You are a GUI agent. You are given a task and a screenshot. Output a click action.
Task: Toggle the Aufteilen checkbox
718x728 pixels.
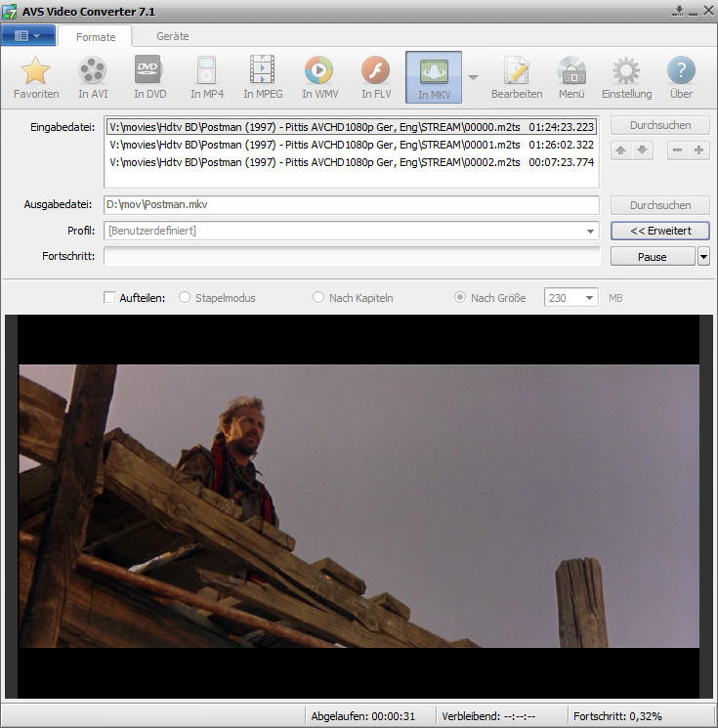point(109,297)
